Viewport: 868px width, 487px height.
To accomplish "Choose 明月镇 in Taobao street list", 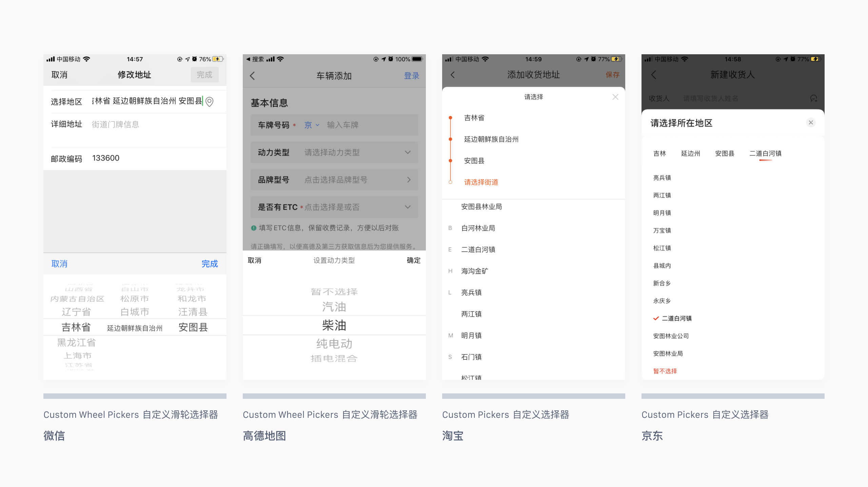I will pyautogui.click(x=471, y=335).
